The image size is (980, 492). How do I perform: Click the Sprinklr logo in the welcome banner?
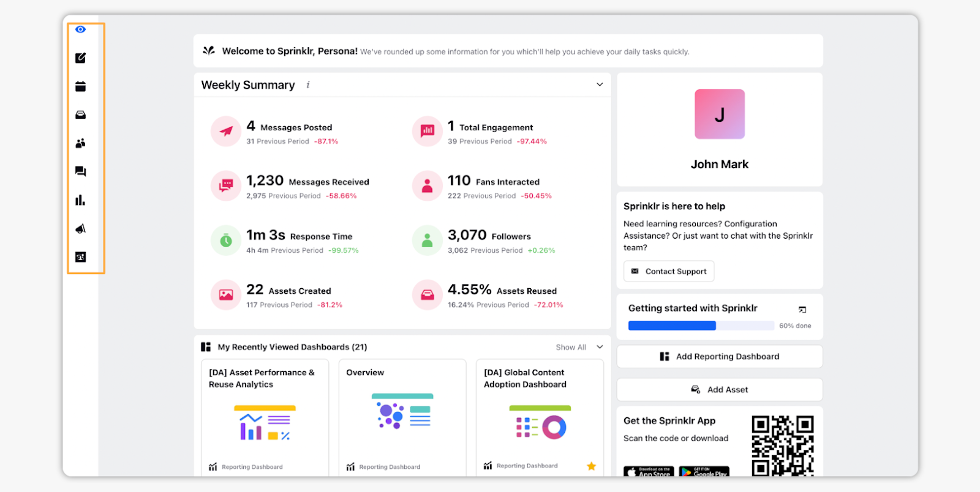209,51
